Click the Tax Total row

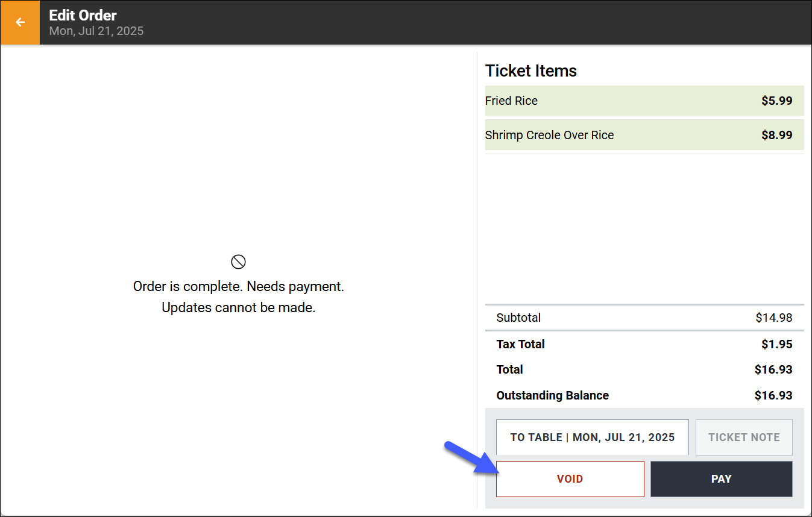pyautogui.click(x=644, y=344)
